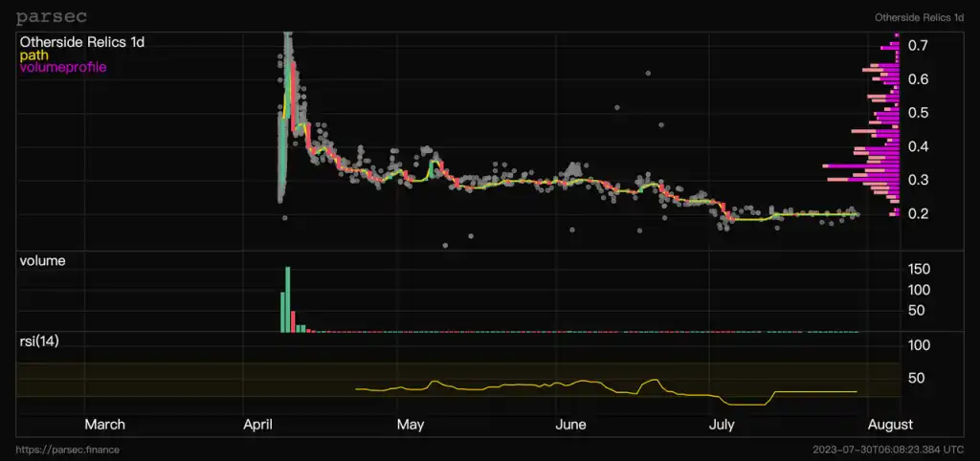Select the white 'Otherside Relics 1d' legend label
Screen dimensions: 980x461
click(x=82, y=42)
